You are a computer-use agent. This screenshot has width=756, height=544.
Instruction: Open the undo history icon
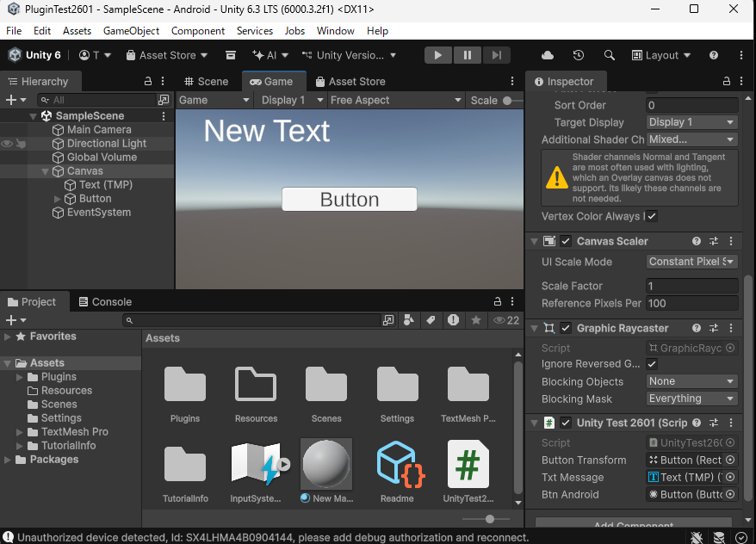click(x=579, y=55)
